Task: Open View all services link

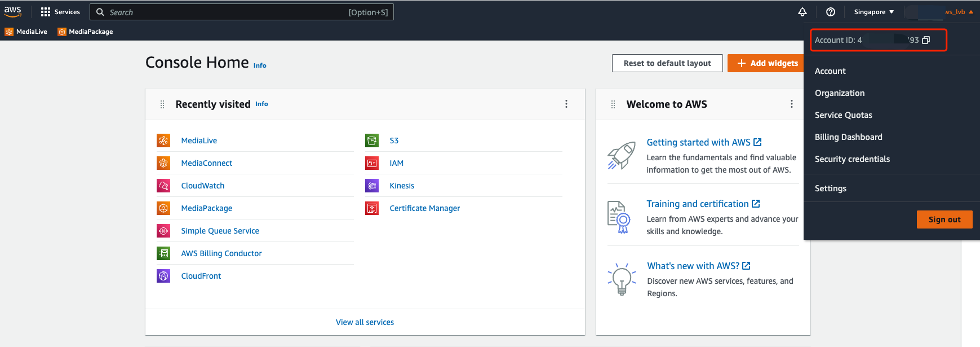Action: click(365, 322)
